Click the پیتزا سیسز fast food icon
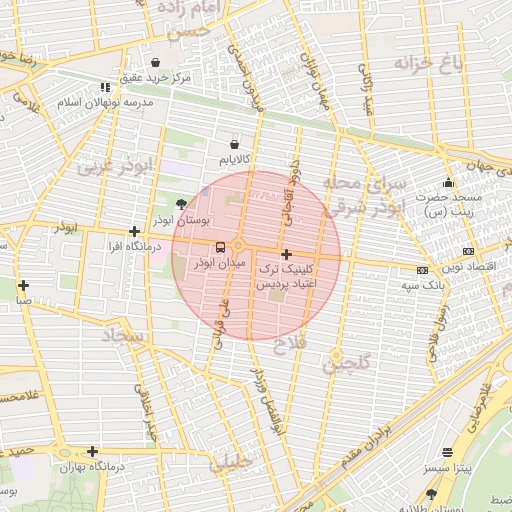 [447, 453]
